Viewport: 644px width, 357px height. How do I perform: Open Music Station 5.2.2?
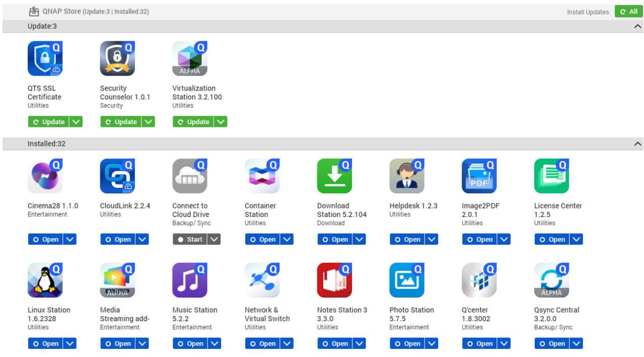pyautogui.click(x=190, y=343)
